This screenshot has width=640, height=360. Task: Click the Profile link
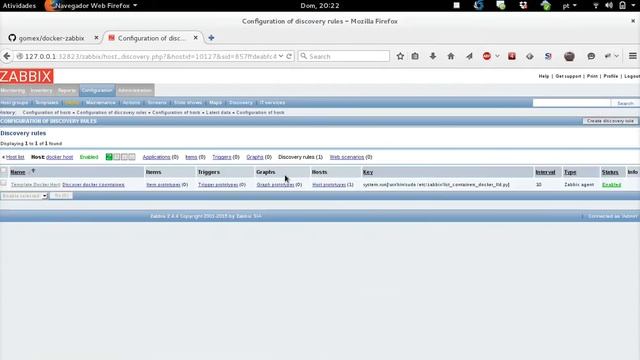(x=611, y=76)
